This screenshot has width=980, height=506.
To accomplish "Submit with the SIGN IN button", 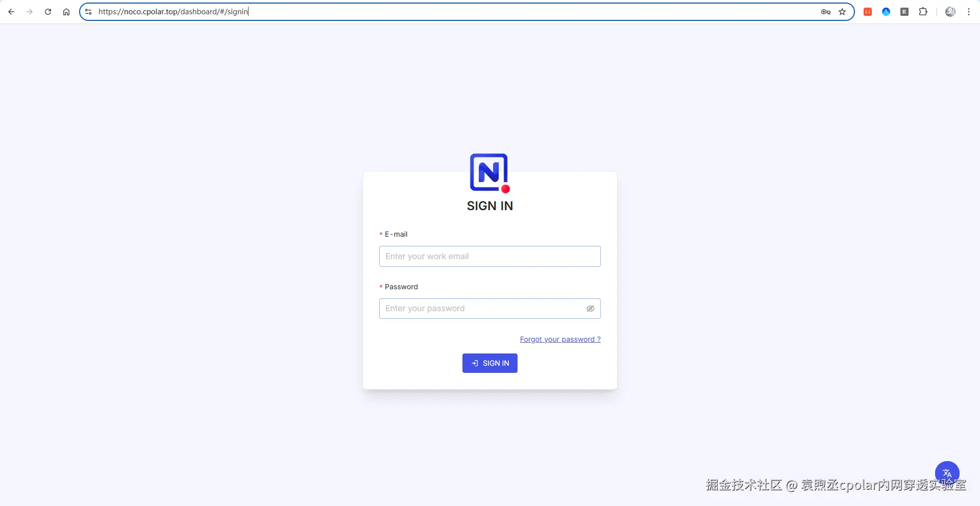I will (x=490, y=363).
